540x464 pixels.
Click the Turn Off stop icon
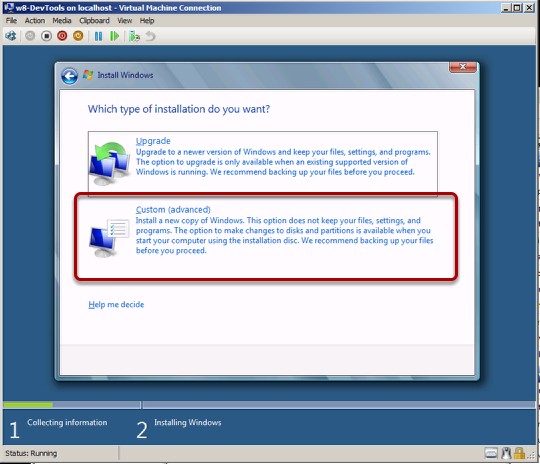point(46,36)
